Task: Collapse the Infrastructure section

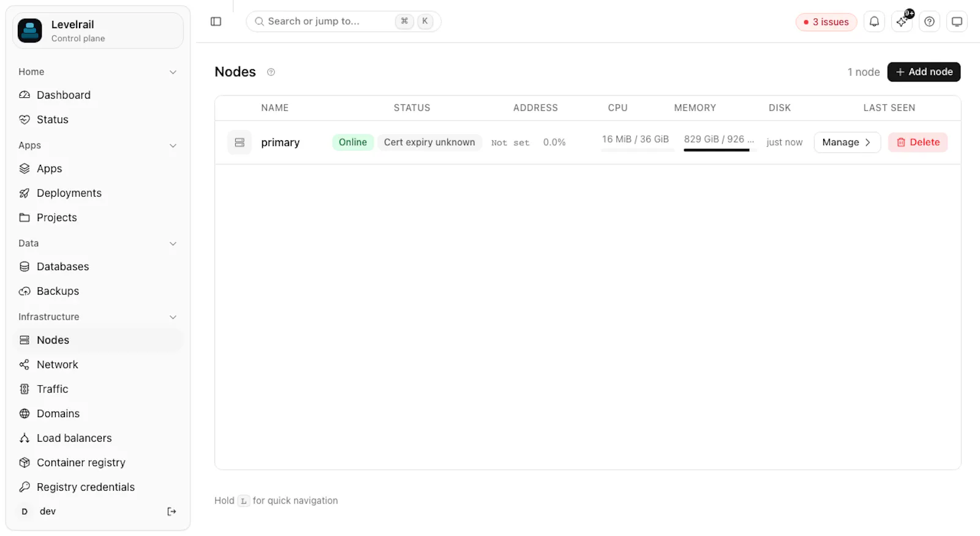Action: coord(173,317)
